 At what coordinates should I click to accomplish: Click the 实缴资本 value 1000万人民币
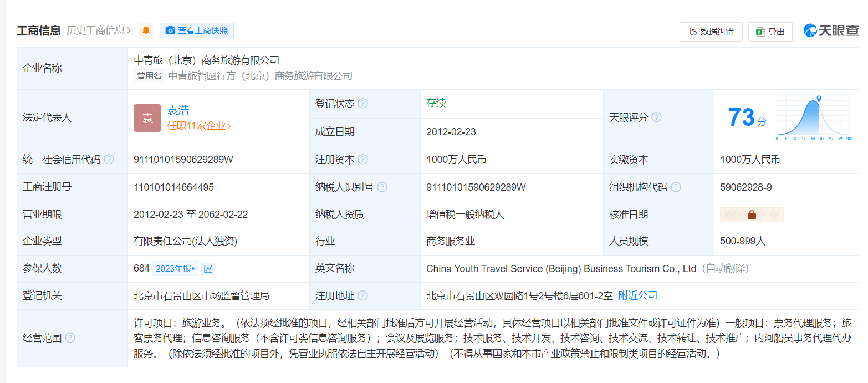point(750,160)
